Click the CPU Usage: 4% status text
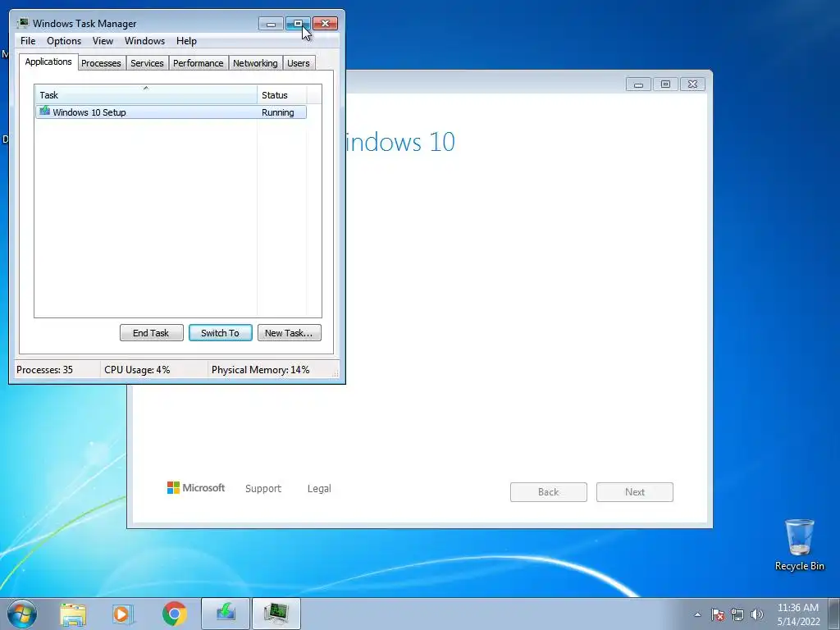The width and height of the screenshot is (840, 630). [x=137, y=370]
